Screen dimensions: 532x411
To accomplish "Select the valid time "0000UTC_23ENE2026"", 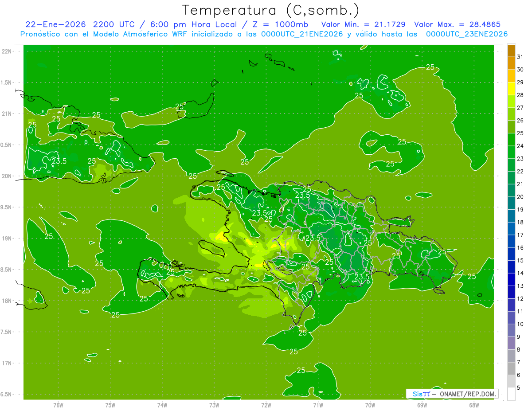I will (x=467, y=34).
